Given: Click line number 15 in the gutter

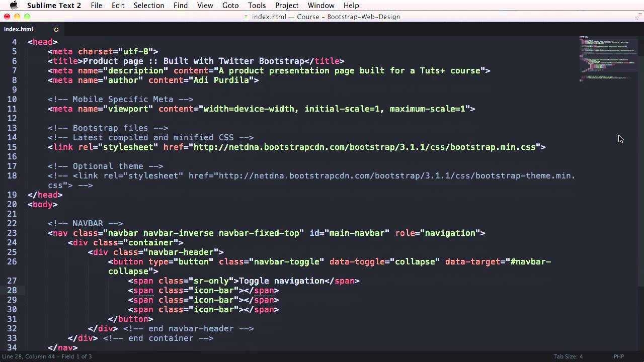Looking at the screenshot, I should click(12, 147).
